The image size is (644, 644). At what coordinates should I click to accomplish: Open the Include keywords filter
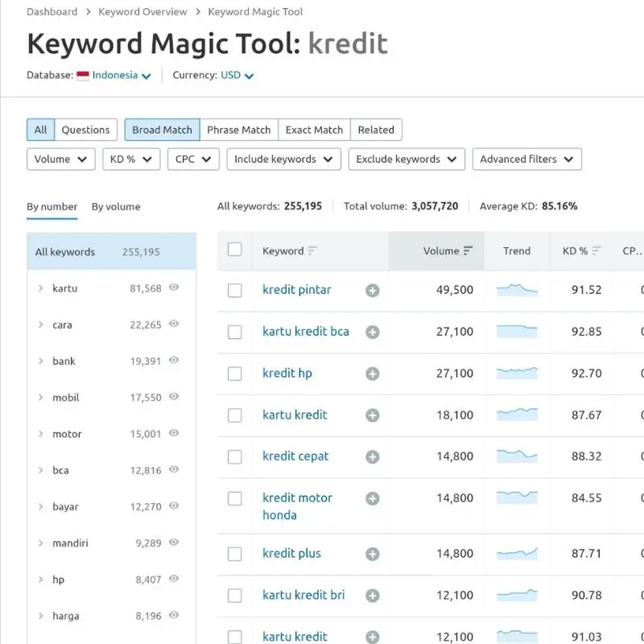pos(283,159)
